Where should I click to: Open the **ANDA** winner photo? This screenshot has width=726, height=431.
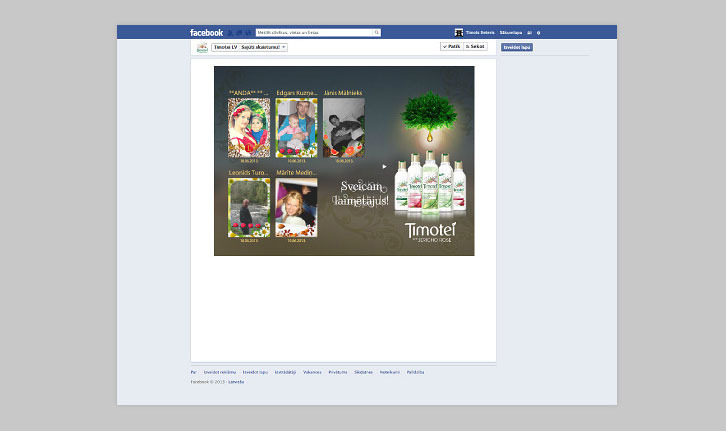249,128
